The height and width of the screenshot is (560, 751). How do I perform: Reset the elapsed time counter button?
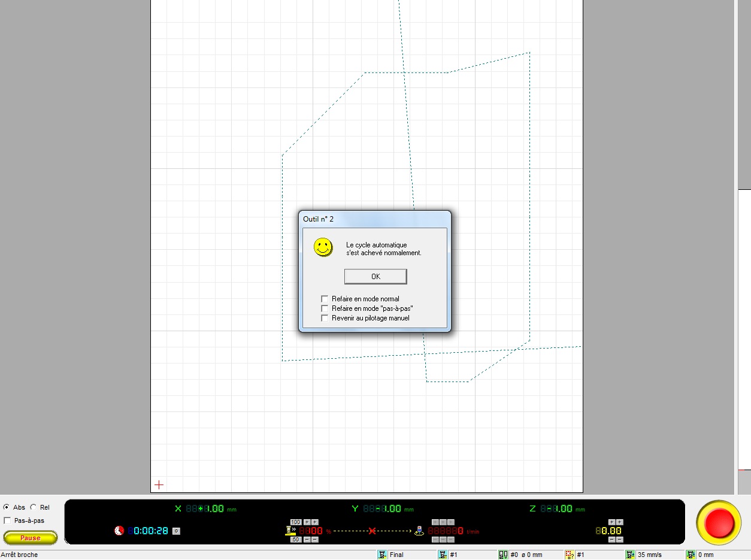coord(176,531)
